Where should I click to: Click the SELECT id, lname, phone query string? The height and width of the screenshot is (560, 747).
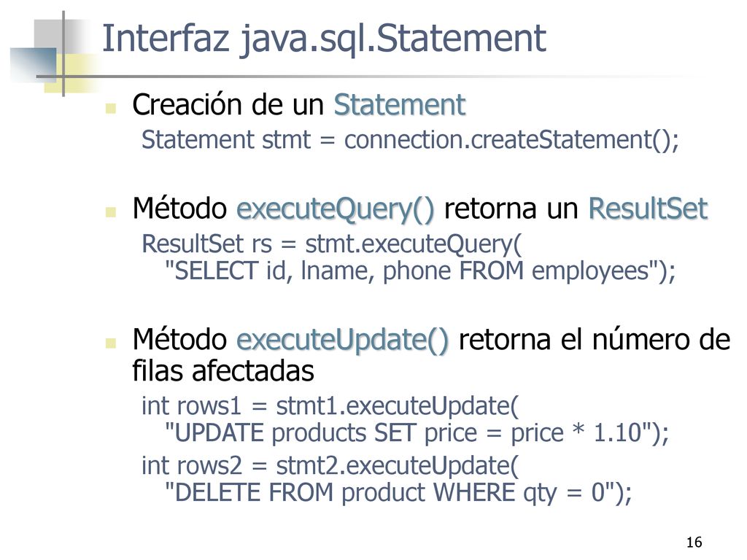click(419, 271)
